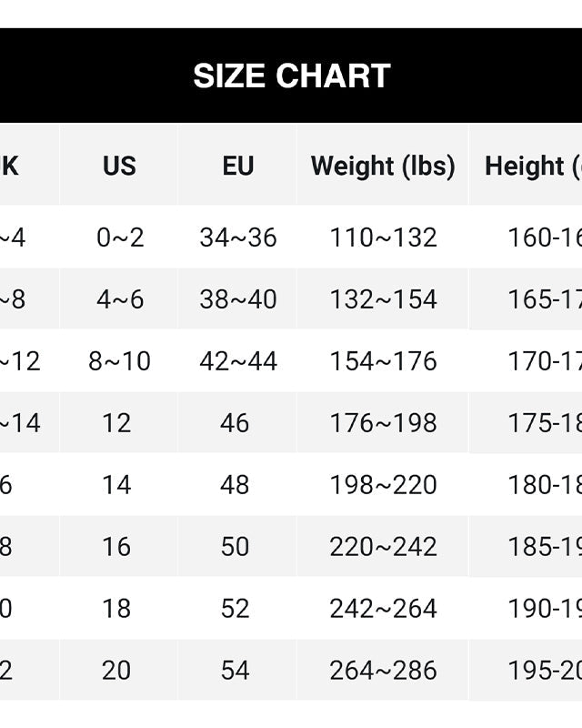Select the EU column header

237,166
